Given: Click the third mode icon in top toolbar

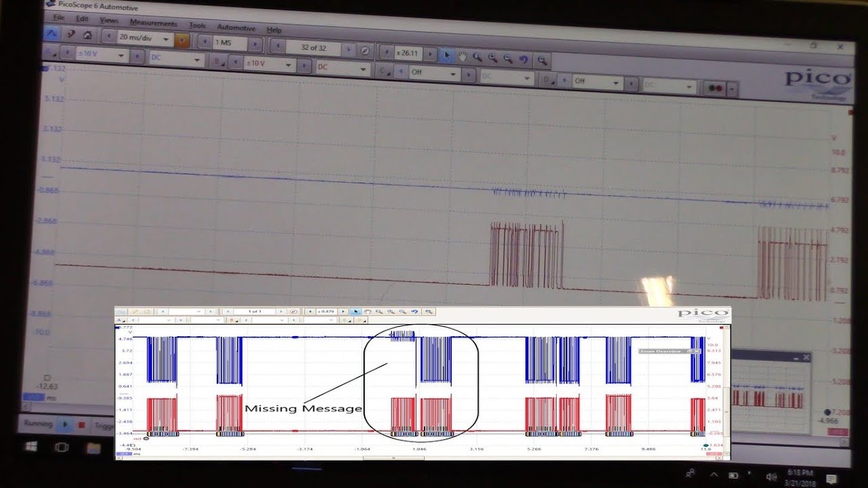Looking at the screenshot, I should coord(87,35).
